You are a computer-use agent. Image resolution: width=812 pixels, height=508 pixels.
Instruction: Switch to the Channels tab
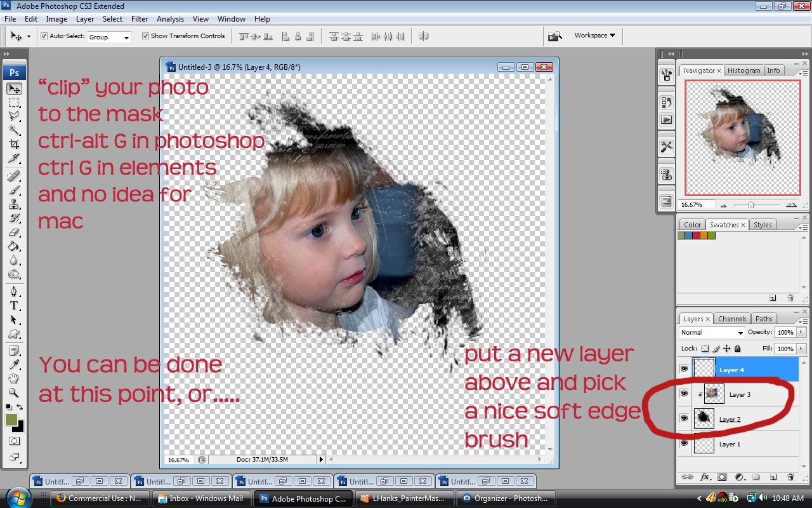(x=732, y=319)
